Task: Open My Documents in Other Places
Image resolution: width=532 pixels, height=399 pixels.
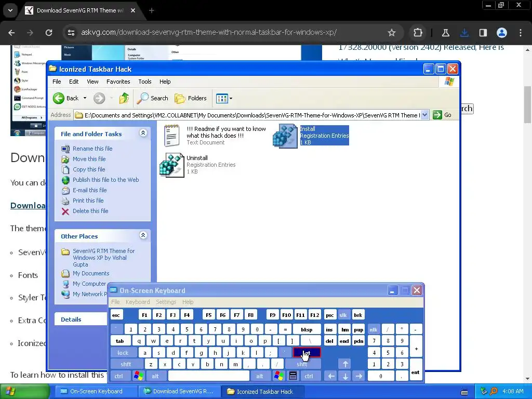Action: [90, 273]
